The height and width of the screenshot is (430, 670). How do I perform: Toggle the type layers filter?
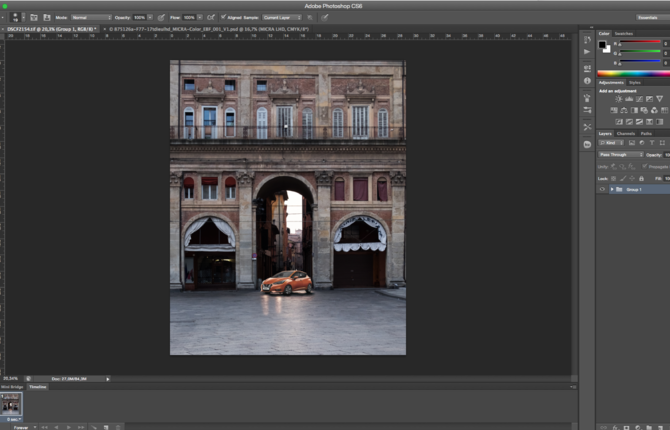tap(652, 143)
